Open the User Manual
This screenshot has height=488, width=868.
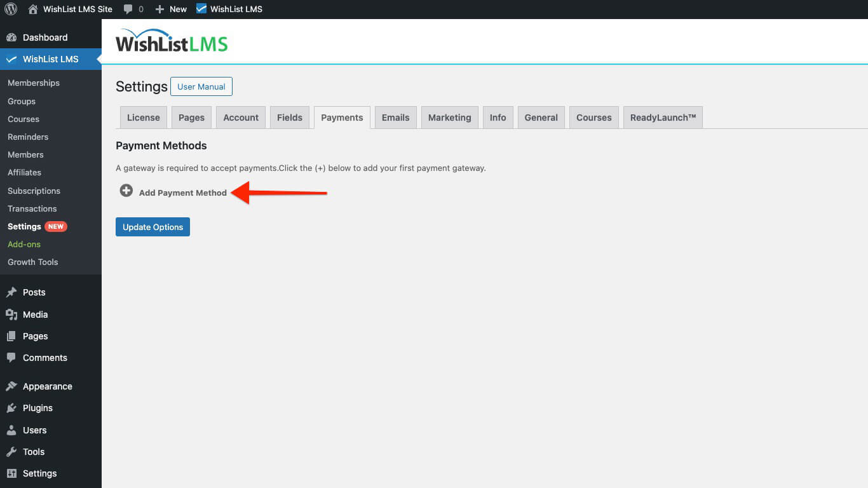coord(201,86)
